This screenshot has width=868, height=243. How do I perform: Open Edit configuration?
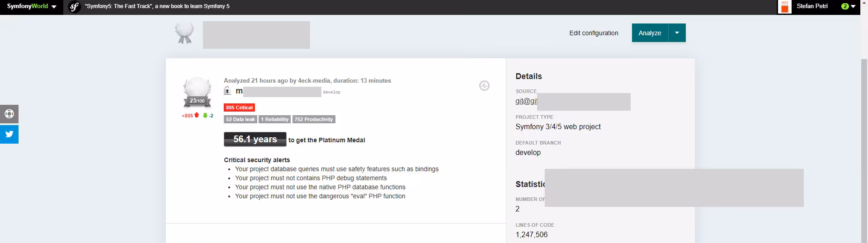click(594, 33)
